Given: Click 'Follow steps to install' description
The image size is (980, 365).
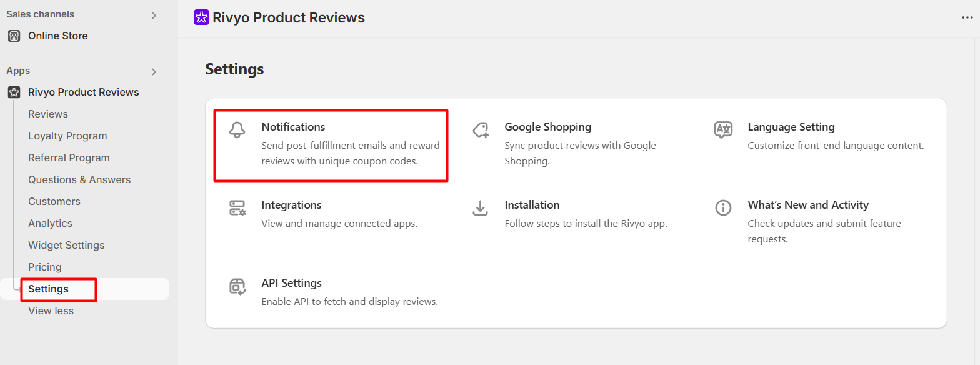Looking at the screenshot, I should point(586,224).
